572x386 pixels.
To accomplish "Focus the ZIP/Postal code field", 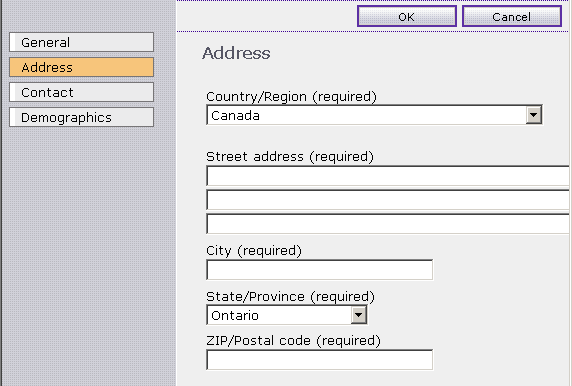I will click(x=320, y=360).
